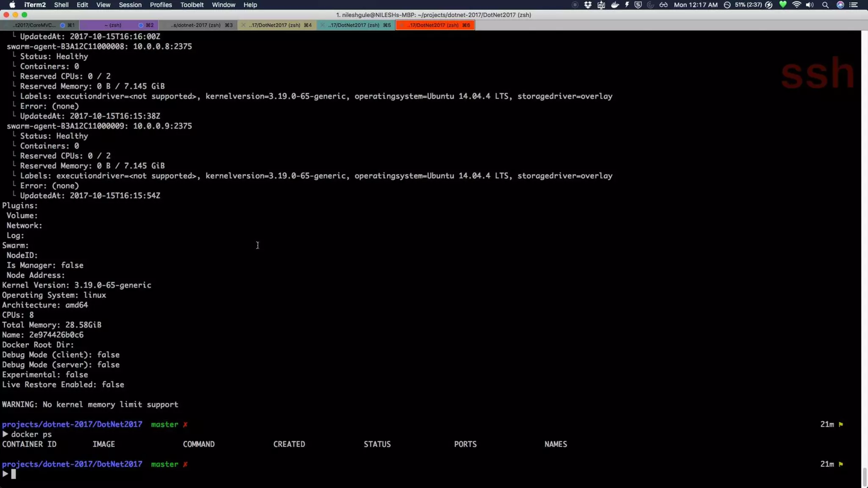
Task: Open the Session menu
Action: coord(130,5)
